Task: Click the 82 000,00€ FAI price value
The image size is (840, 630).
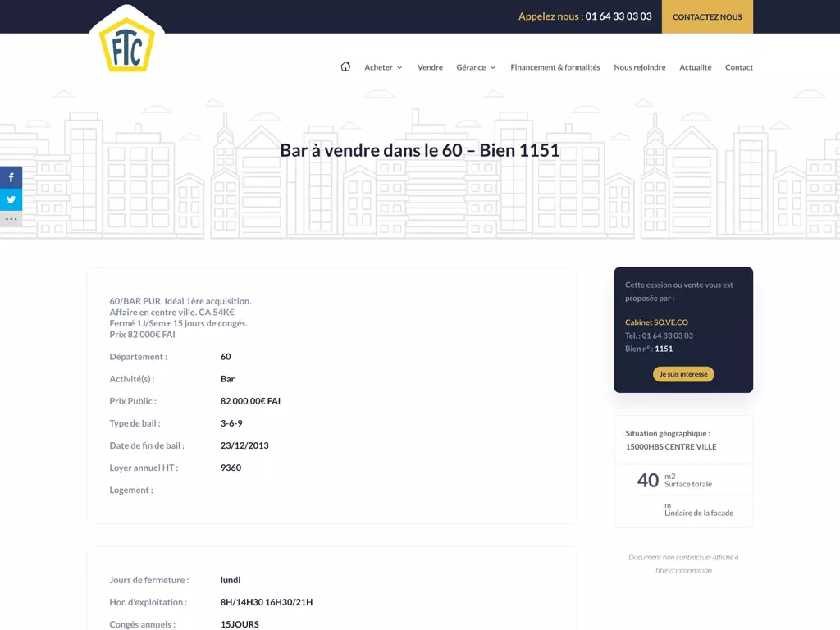Action: tap(250, 401)
